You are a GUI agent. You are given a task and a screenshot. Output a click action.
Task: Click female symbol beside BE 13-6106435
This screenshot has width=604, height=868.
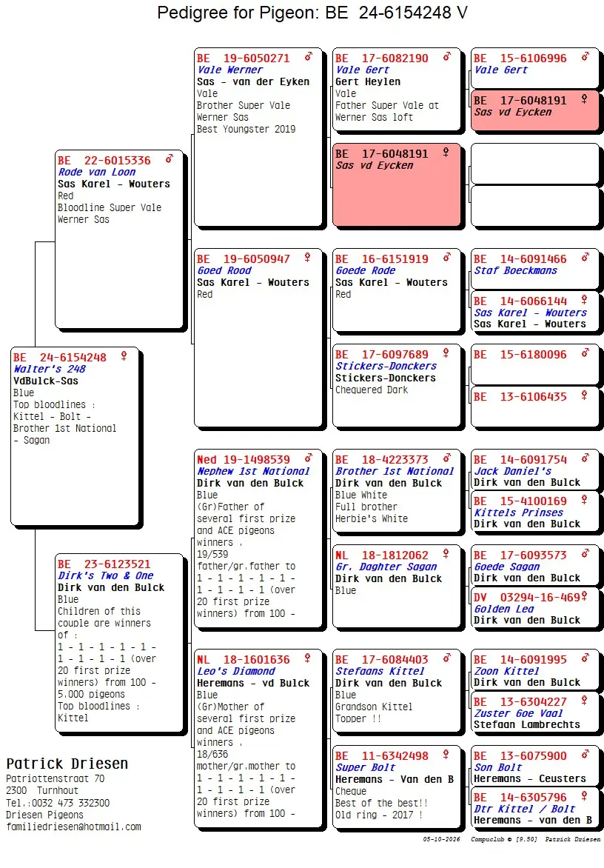(x=584, y=395)
